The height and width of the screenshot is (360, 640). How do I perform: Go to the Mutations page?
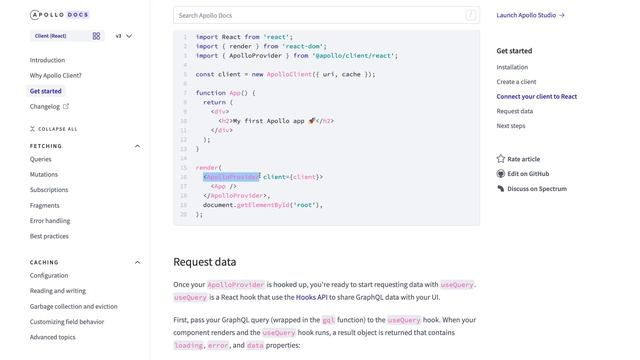(x=44, y=174)
